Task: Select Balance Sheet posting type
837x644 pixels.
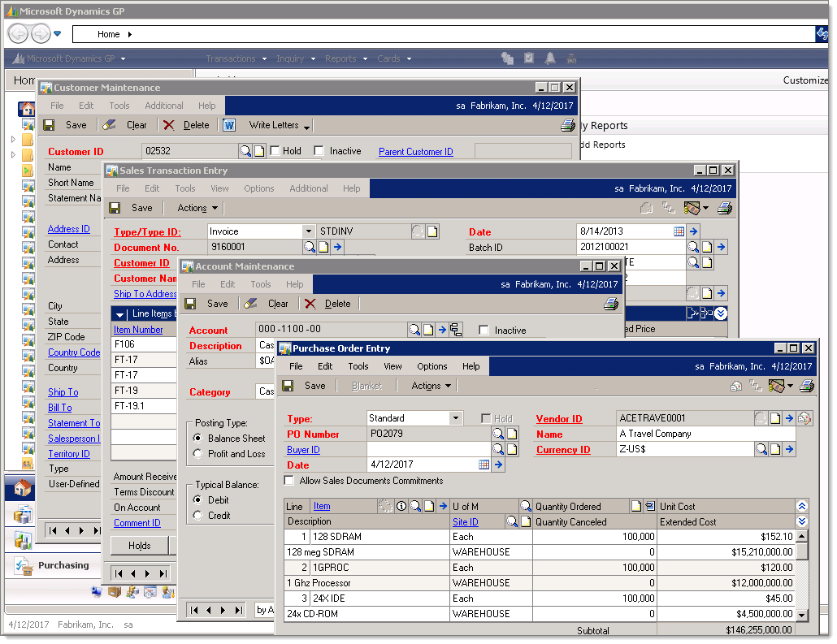Action: [198, 438]
